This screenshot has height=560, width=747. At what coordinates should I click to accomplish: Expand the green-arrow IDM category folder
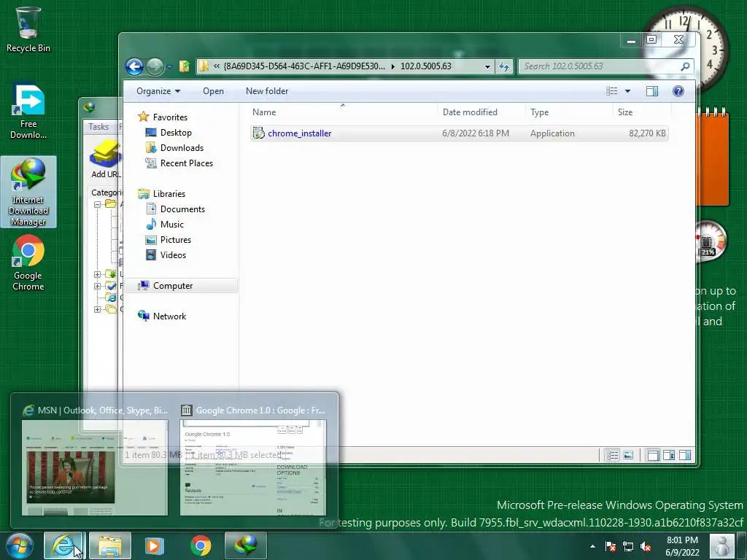[97, 274]
